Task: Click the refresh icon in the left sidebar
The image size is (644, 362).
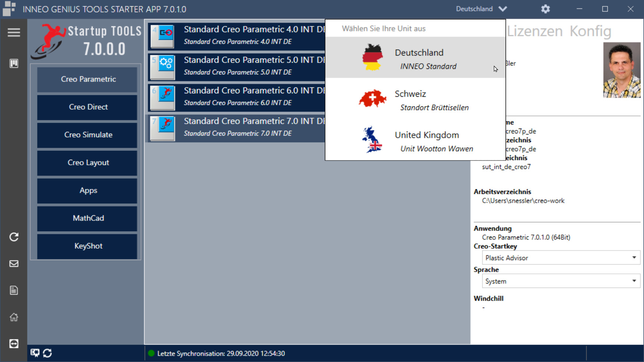Action: [14, 237]
